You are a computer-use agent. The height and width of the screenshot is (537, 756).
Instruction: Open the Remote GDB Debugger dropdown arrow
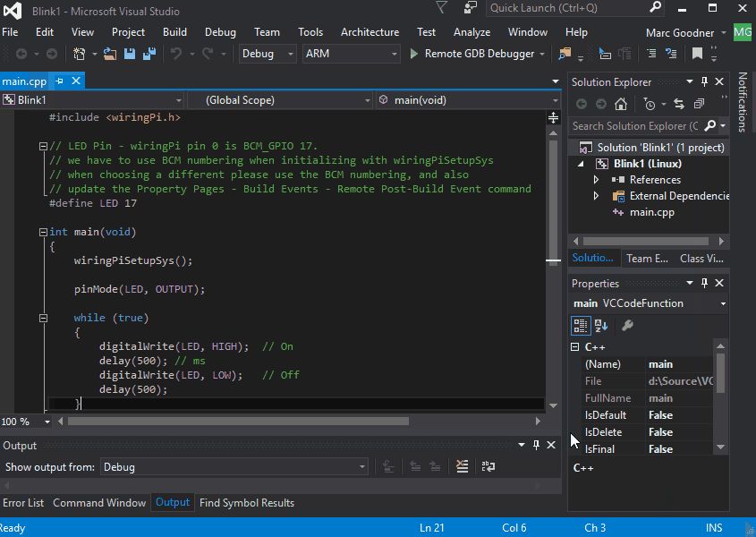pos(542,54)
